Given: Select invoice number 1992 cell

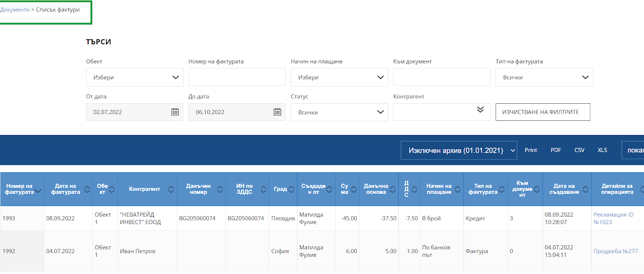Looking at the screenshot, I should tap(22, 251).
